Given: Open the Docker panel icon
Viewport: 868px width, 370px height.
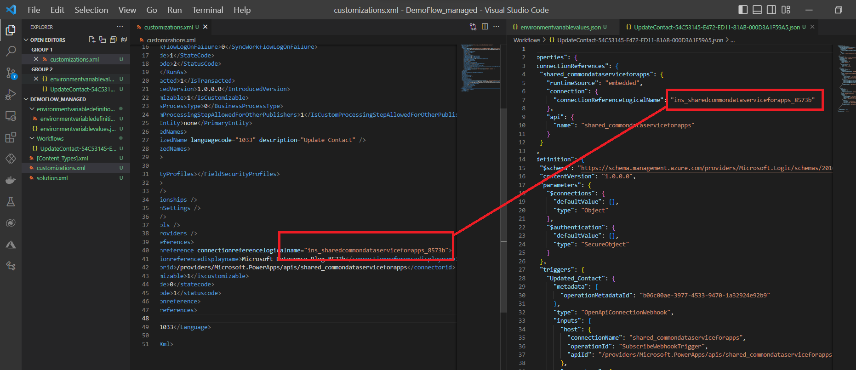Looking at the screenshot, I should (11, 180).
